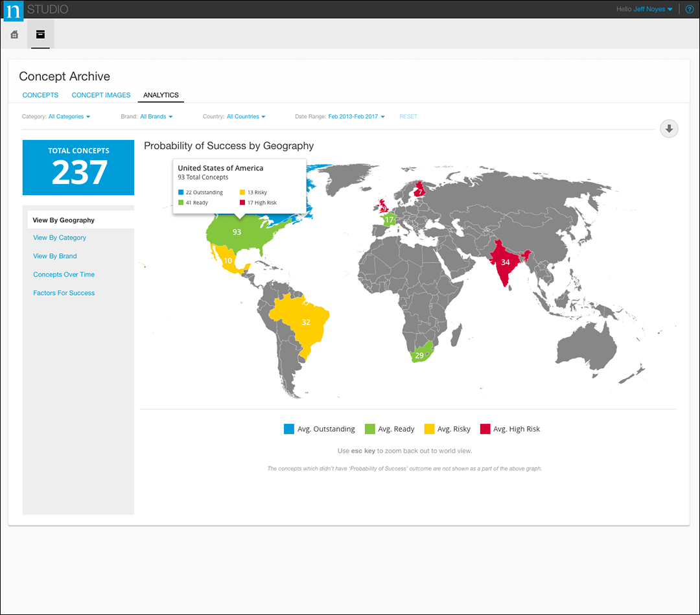Click '41 Ready' in the tooltip
This screenshot has height=615, width=700.
click(x=193, y=203)
